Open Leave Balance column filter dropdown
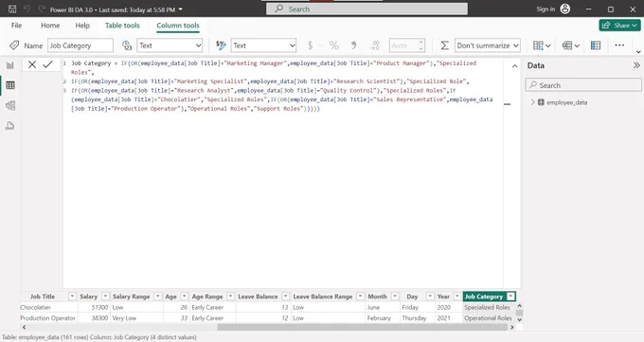Image resolution: width=644 pixels, height=342 pixels. (285, 297)
